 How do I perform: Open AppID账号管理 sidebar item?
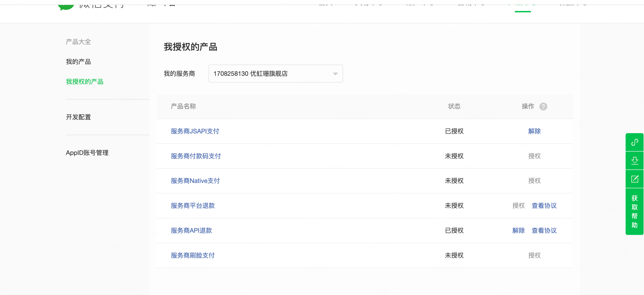87,153
